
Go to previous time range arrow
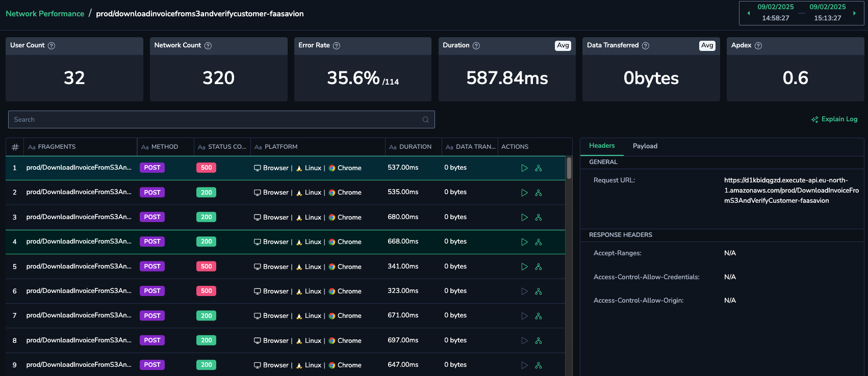click(x=748, y=13)
